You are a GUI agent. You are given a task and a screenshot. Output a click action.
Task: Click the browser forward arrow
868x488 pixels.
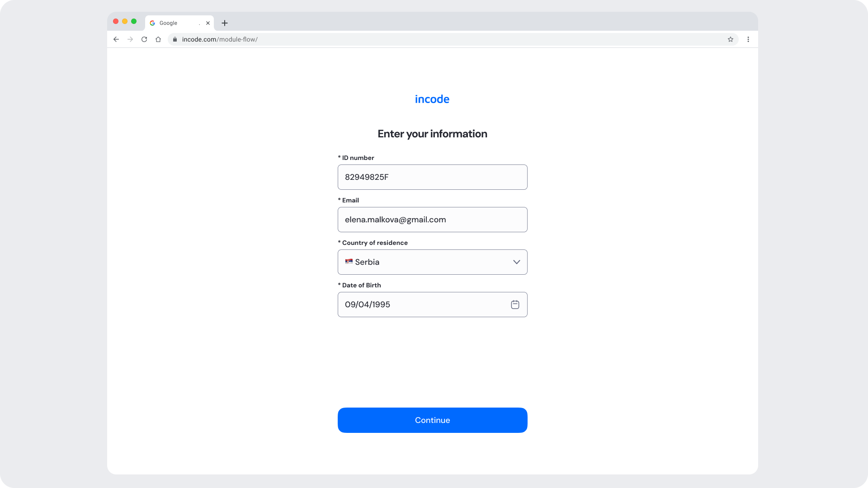[130, 39]
